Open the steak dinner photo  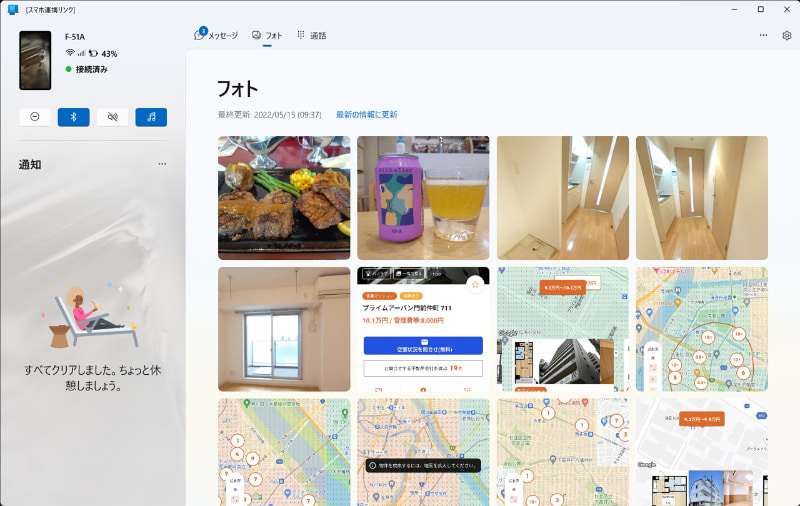pos(284,198)
